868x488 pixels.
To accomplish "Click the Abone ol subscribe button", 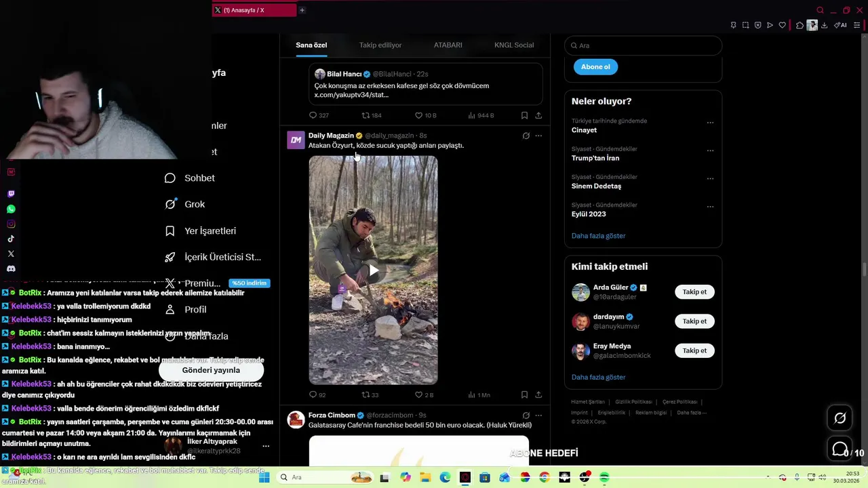I will pos(595,66).
